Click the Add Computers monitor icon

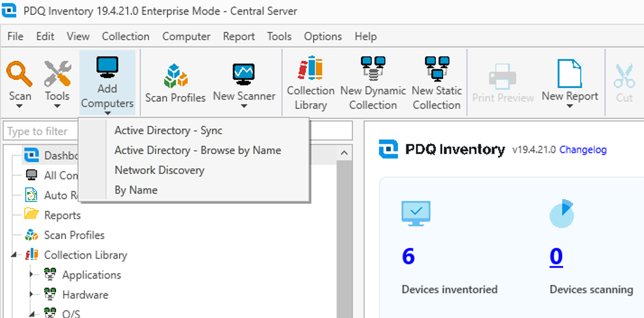click(x=107, y=68)
